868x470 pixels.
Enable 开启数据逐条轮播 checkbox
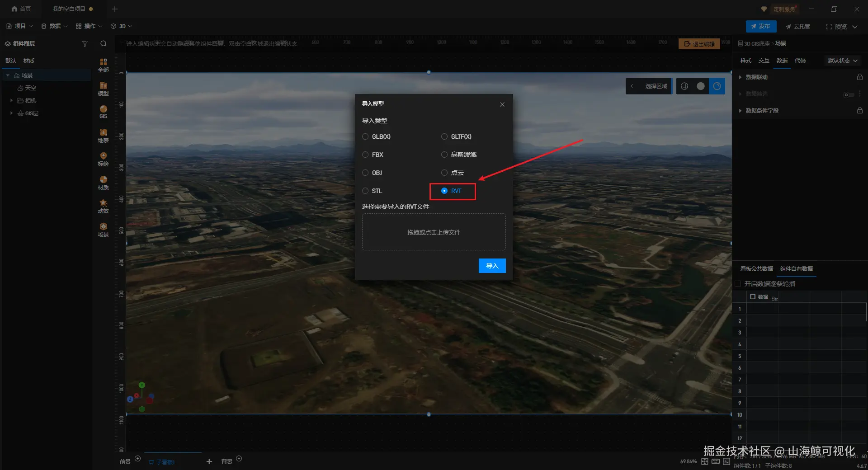(738, 284)
